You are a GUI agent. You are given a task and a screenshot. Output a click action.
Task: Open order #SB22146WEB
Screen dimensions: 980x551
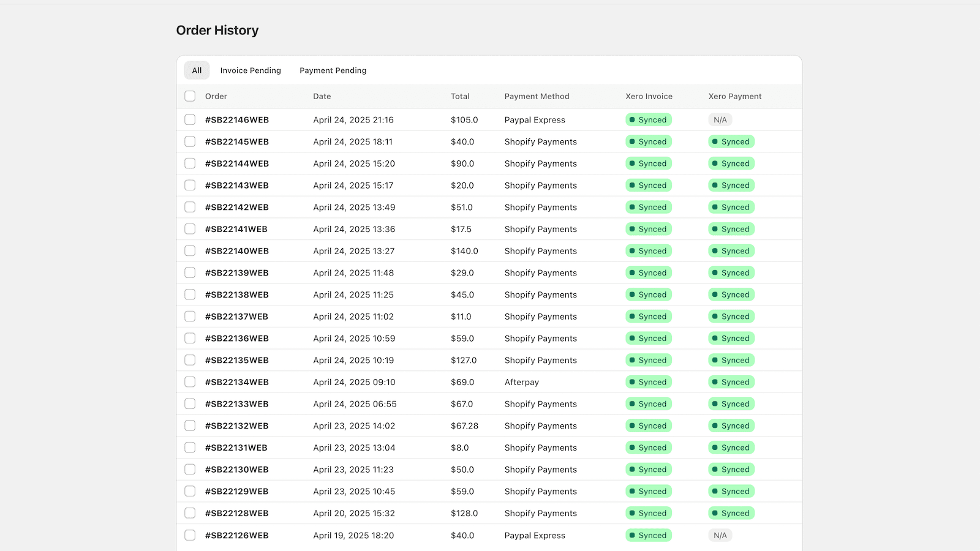pos(237,119)
